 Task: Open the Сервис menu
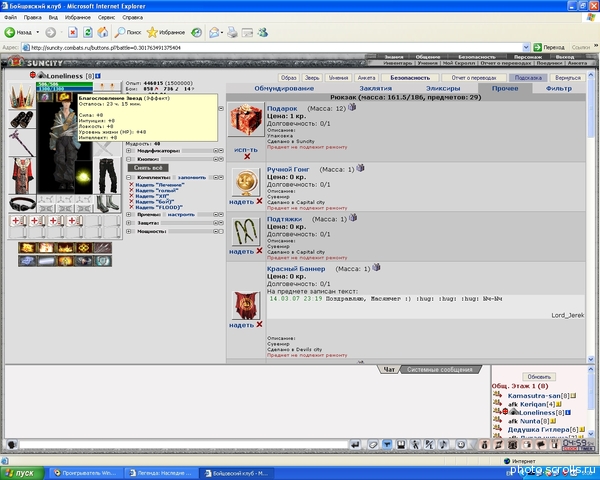pyautogui.click(x=106, y=17)
